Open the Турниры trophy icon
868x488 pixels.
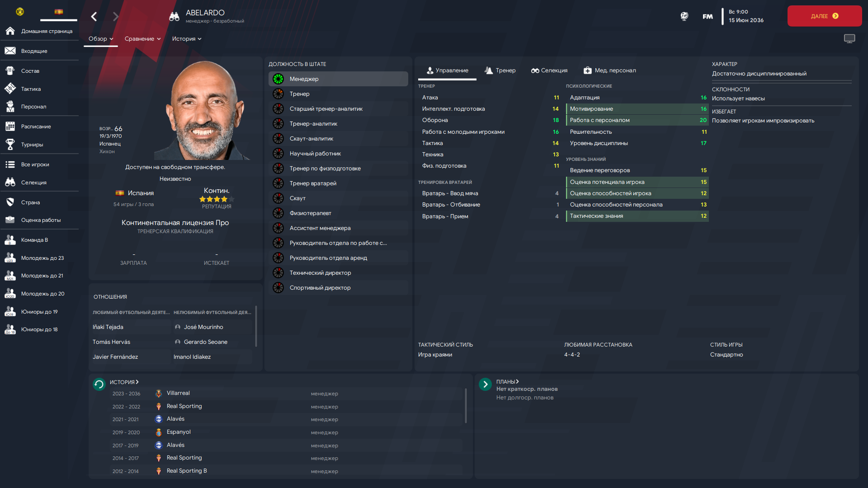point(10,145)
